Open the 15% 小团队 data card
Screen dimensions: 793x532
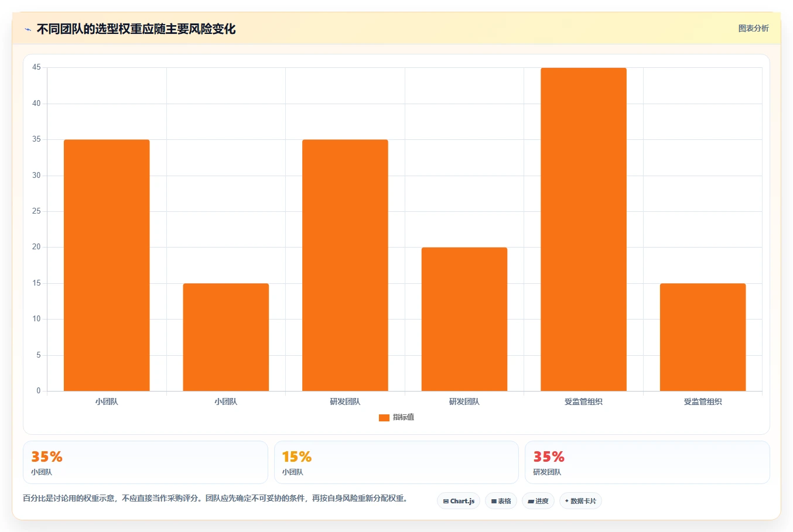pyautogui.click(x=396, y=462)
